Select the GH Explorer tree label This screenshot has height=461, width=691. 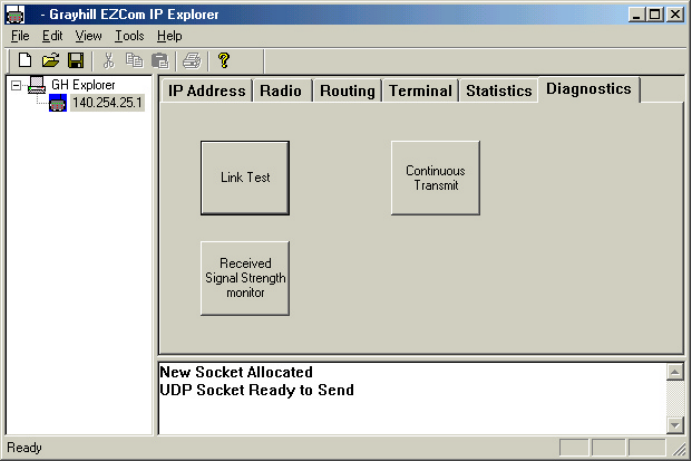coord(83,85)
